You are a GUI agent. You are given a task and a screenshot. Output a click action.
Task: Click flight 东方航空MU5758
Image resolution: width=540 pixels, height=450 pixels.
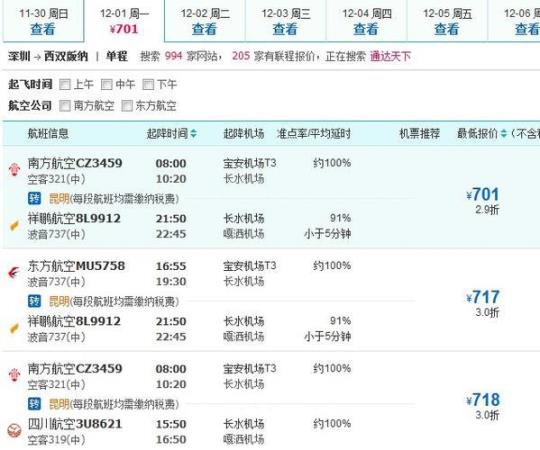tap(76, 266)
